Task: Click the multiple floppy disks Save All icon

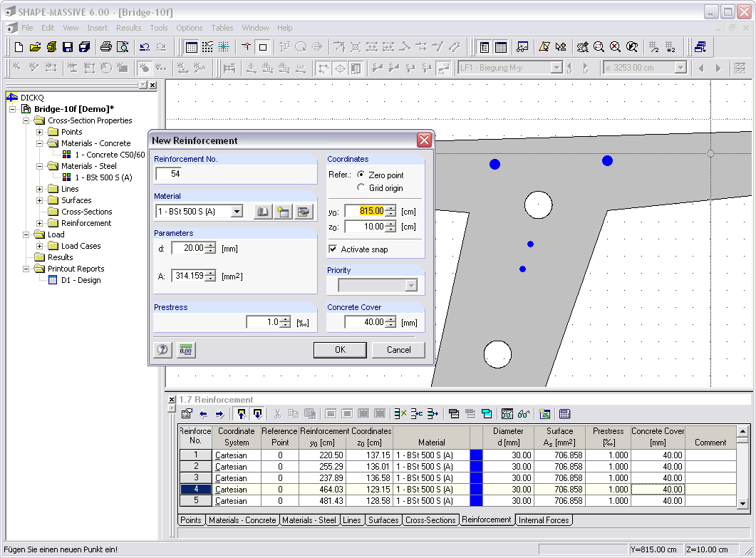Action: click(x=84, y=47)
